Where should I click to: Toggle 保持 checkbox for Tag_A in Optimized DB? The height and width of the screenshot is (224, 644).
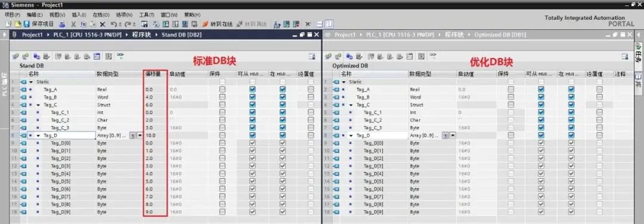510,90
